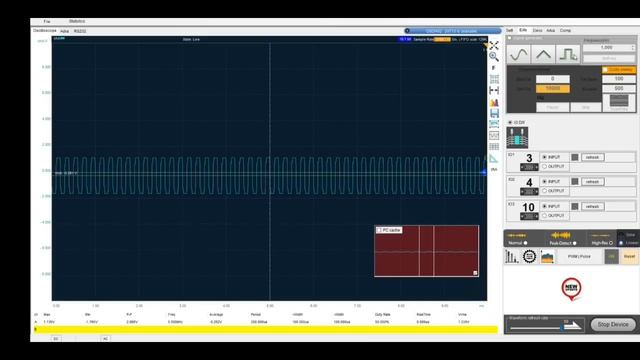Click the horizontal cursor measurement icon
Screen dimensions: 640x360
(494, 90)
